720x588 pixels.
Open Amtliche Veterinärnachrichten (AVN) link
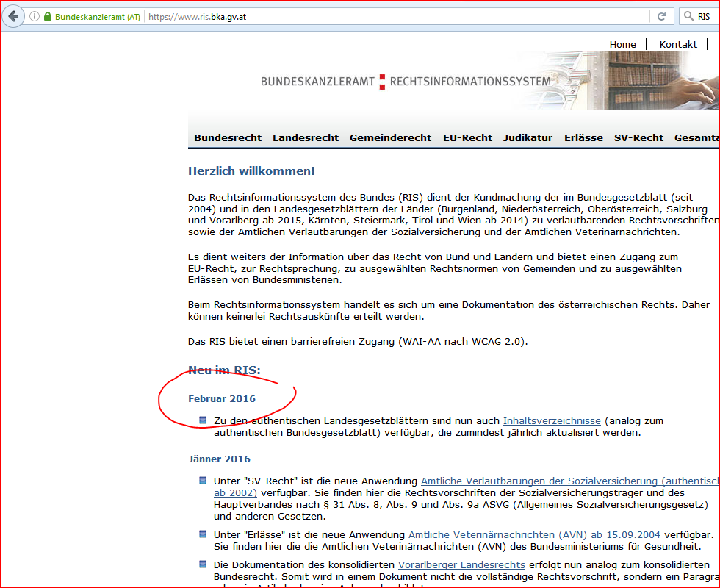pos(534,534)
